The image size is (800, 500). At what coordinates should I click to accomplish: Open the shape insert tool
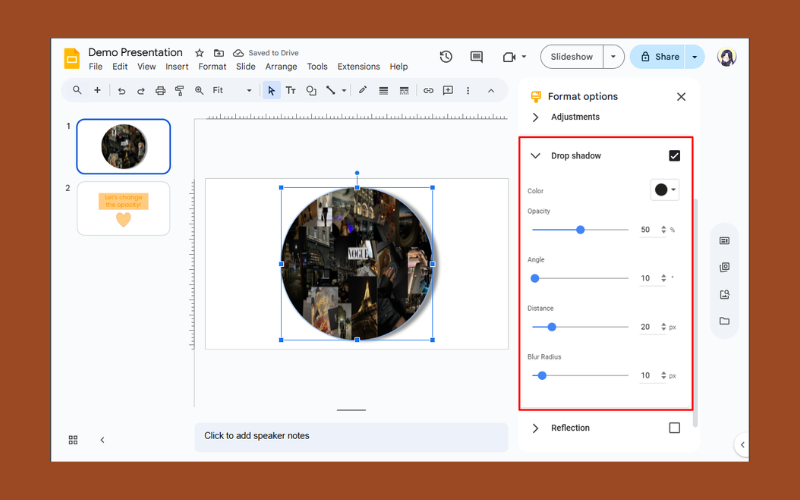[311, 91]
